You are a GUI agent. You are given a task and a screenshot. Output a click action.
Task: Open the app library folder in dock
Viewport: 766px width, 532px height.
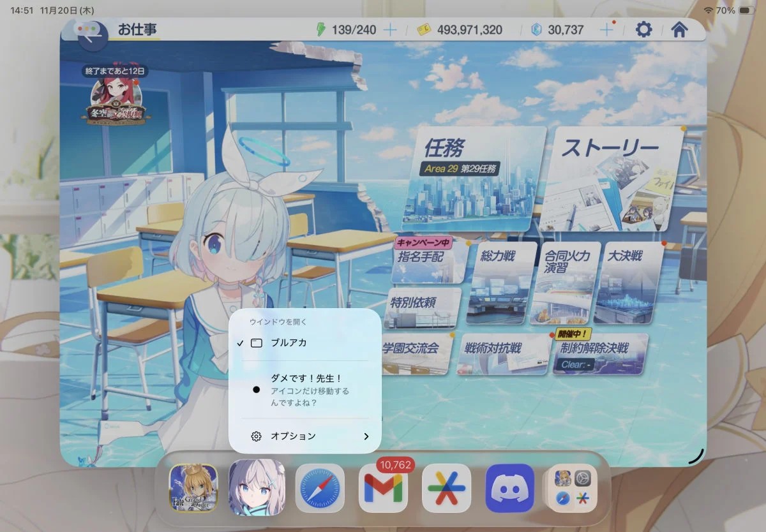[x=573, y=488]
